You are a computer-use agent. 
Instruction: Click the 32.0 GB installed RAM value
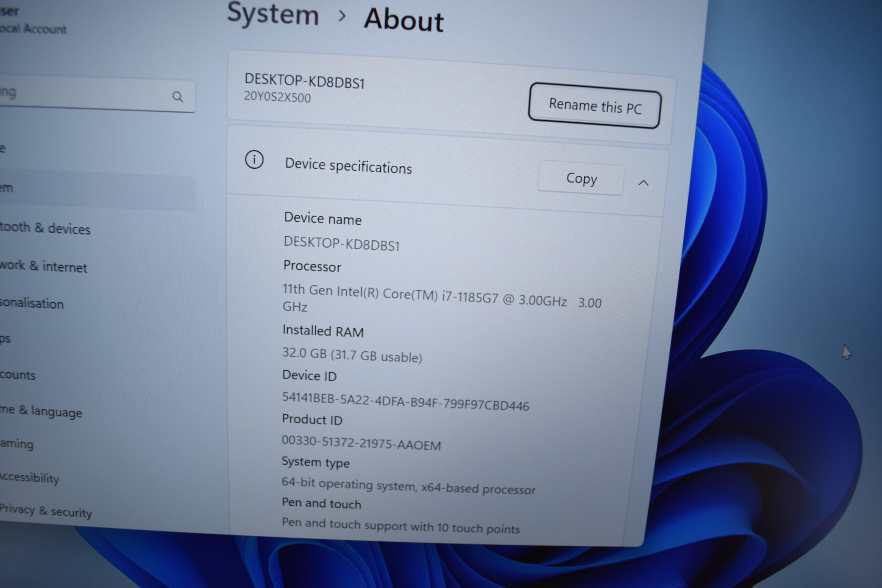(352, 355)
